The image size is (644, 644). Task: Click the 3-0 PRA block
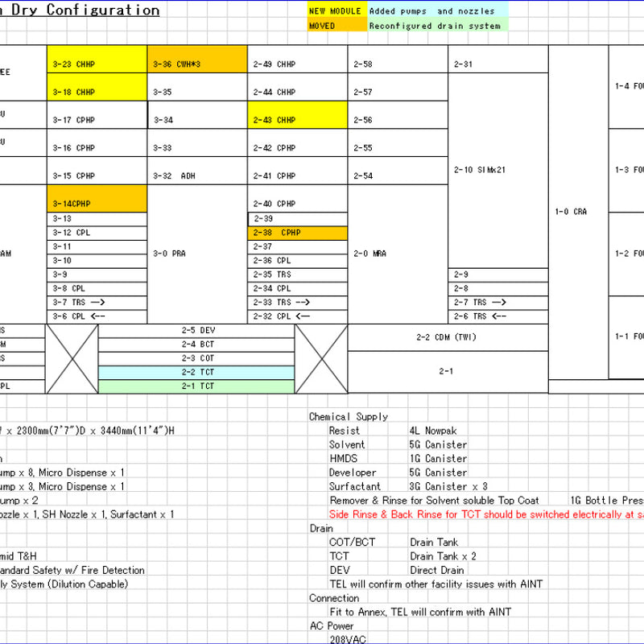pyautogui.click(x=197, y=254)
